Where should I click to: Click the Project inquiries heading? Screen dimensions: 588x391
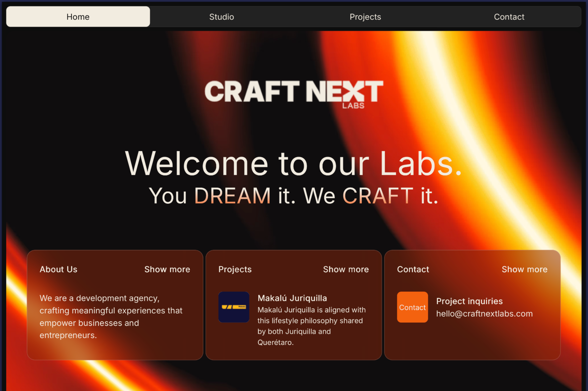coord(469,301)
